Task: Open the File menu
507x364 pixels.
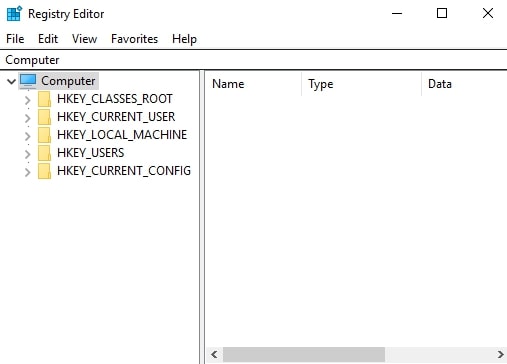Action: coord(15,39)
